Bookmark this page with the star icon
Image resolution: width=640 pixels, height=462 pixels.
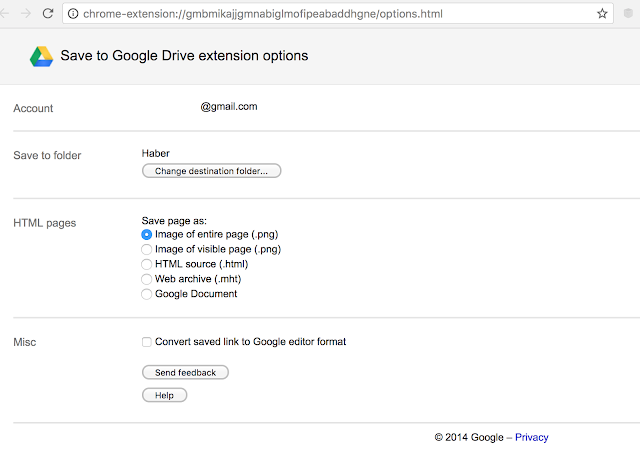click(603, 14)
